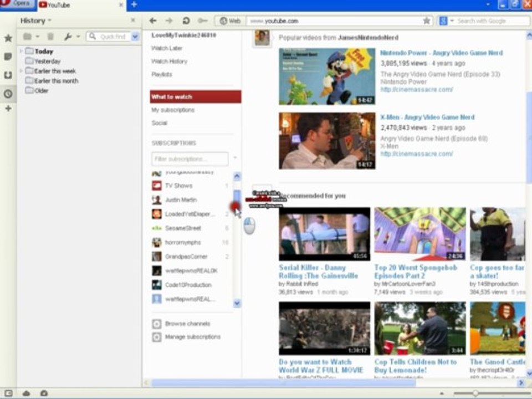Delete the history item with the trash icon
This screenshot has height=399, width=532.
[50, 37]
